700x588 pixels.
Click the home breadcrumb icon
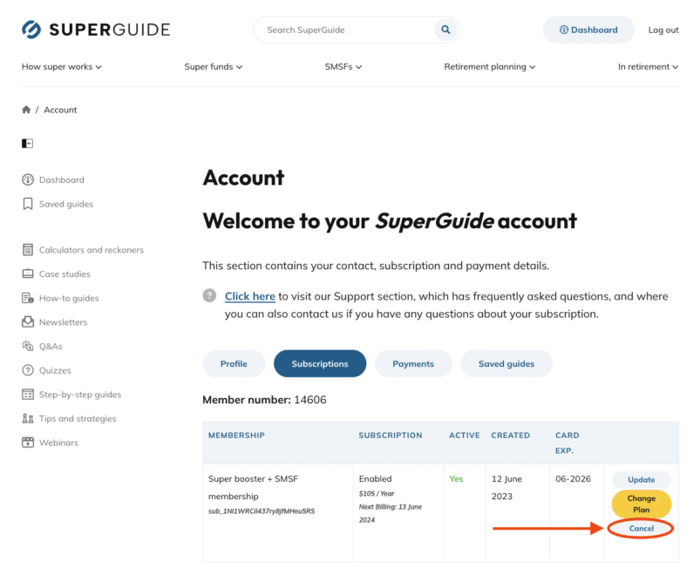[26, 110]
